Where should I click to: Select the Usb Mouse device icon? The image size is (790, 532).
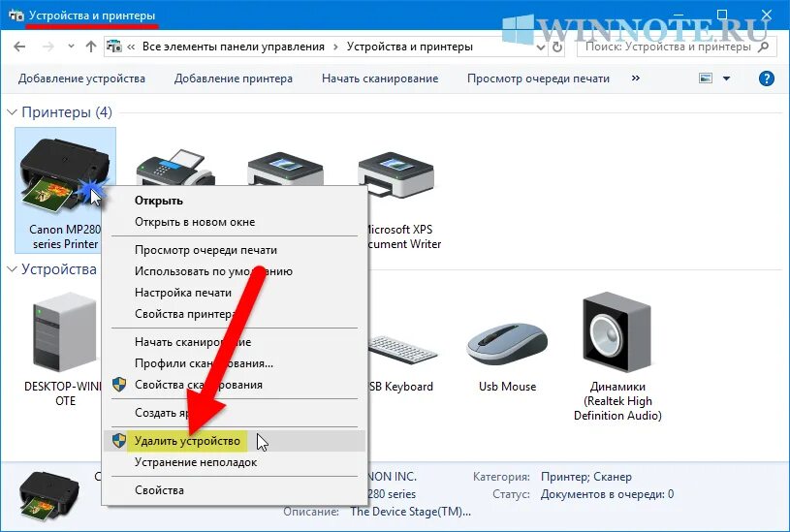tap(507, 344)
